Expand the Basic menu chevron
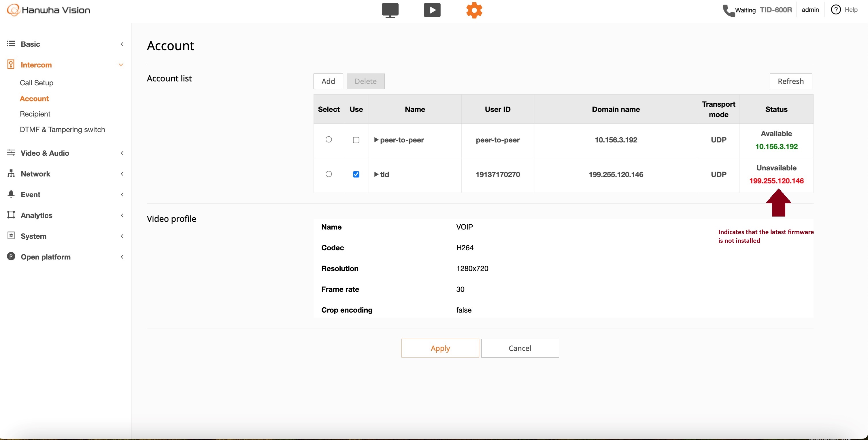The height and width of the screenshot is (440, 868). pos(122,44)
